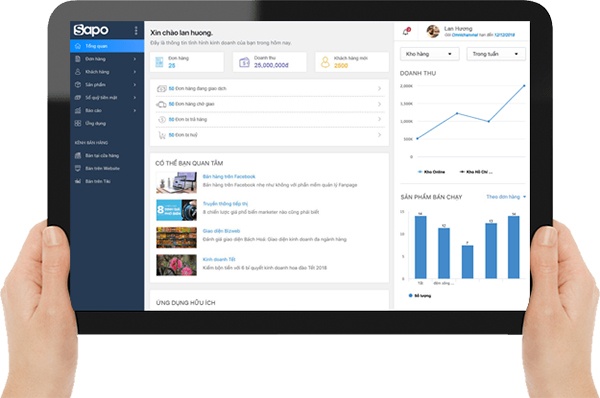Screen dimensions: 600x398
Task: Click the Đơn hàng summary card icon
Action: point(159,62)
